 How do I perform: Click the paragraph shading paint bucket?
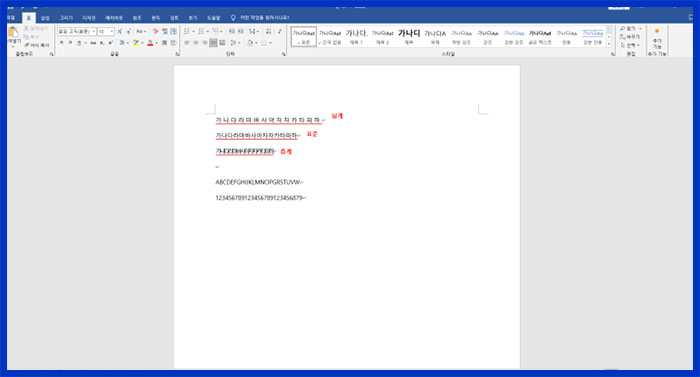250,42
